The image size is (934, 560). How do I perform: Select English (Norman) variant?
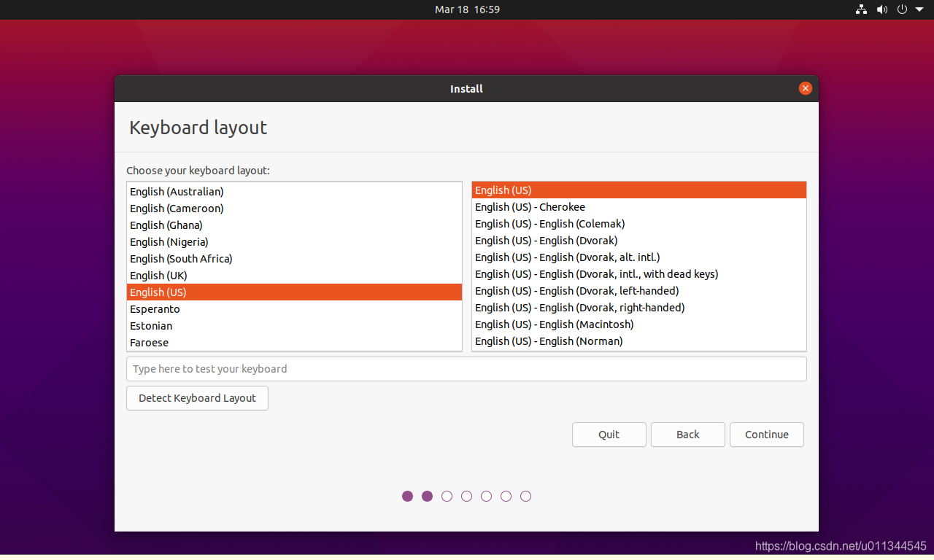[x=639, y=341]
